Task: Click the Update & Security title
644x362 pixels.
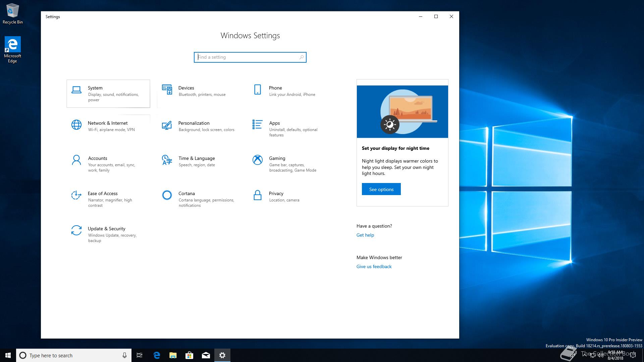Action: [x=107, y=229]
